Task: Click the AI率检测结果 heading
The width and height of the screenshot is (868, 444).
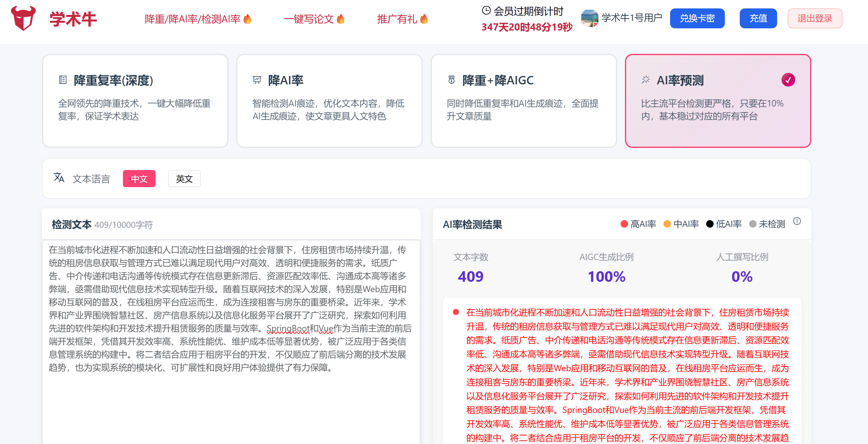Action: (472, 224)
